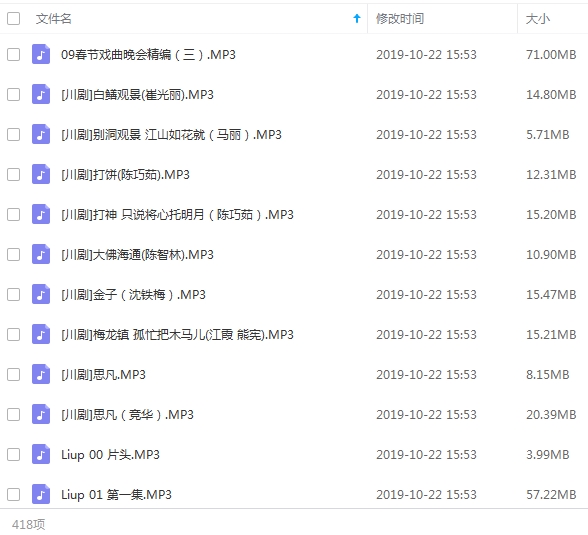Click music icon for [川剧]思凡.MP3

coord(41,375)
